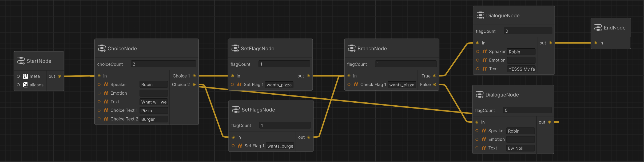Click the StartNode aliases input port
Image resolution: width=644 pixels, height=162 pixels.
[18, 85]
